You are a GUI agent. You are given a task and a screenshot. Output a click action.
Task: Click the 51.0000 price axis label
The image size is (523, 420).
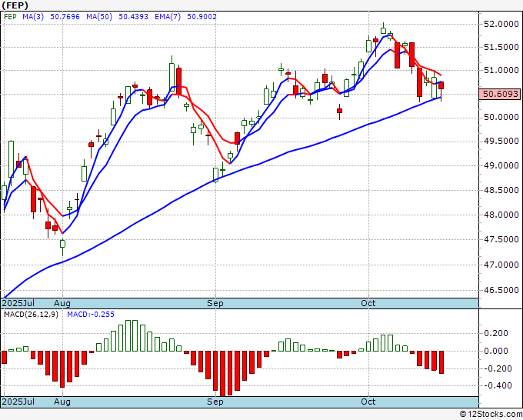click(x=501, y=70)
